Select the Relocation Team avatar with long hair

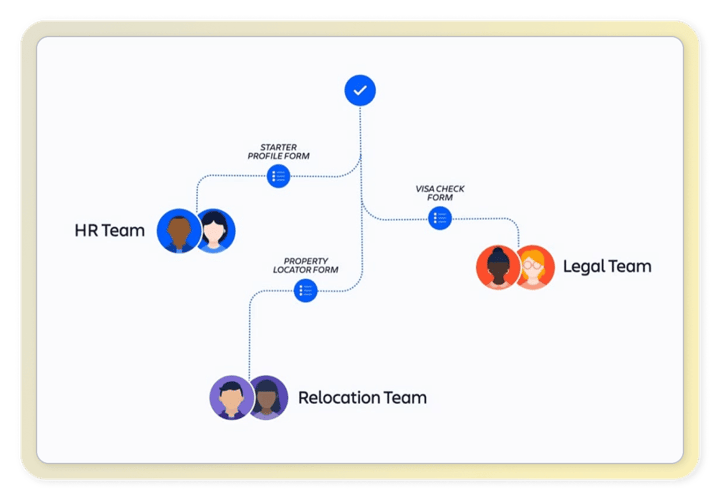[269, 398]
